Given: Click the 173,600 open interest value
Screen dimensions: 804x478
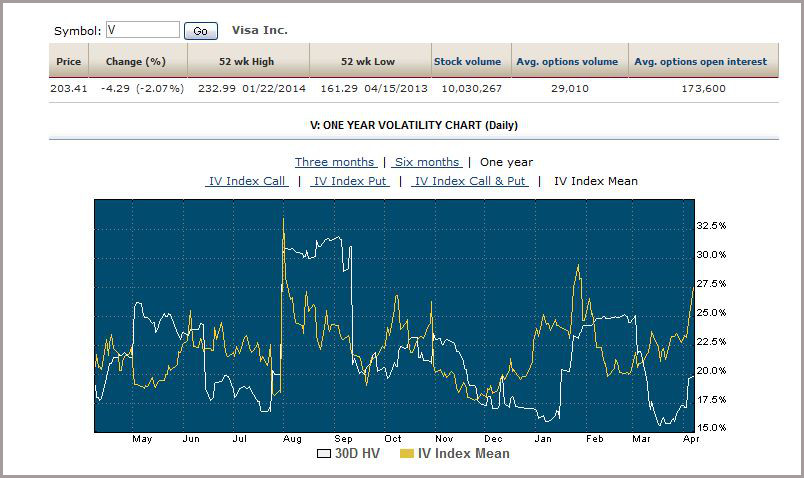Looking at the screenshot, I should [x=704, y=88].
